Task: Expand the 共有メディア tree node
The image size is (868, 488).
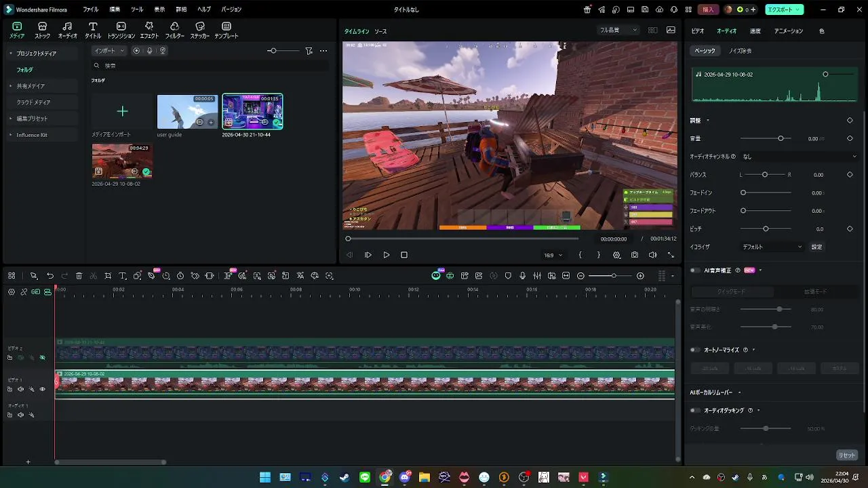Action: 10,86
